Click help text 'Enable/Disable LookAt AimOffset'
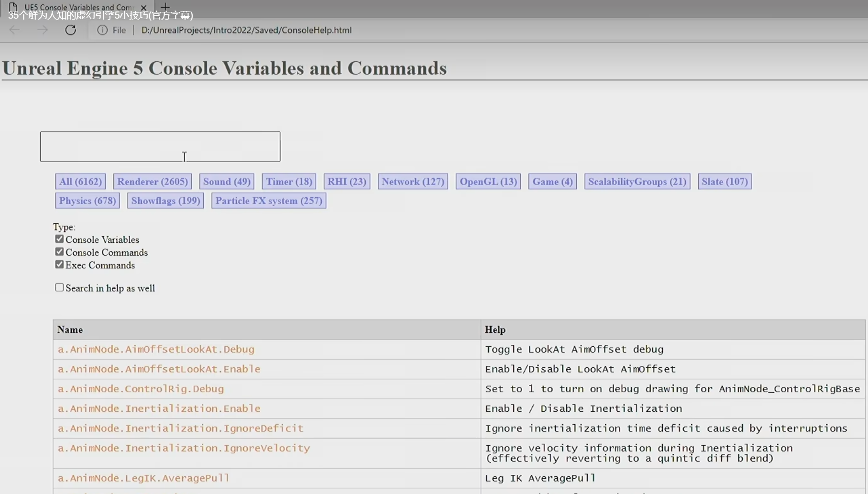 click(580, 369)
